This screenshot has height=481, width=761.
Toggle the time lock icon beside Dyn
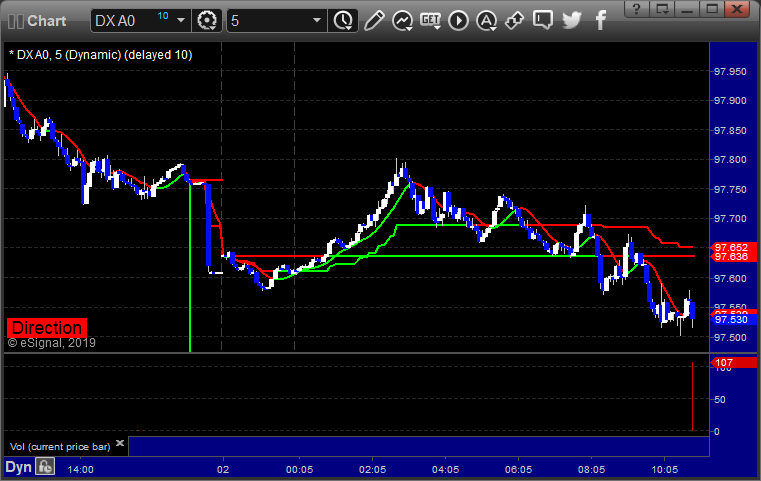coord(46,467)
